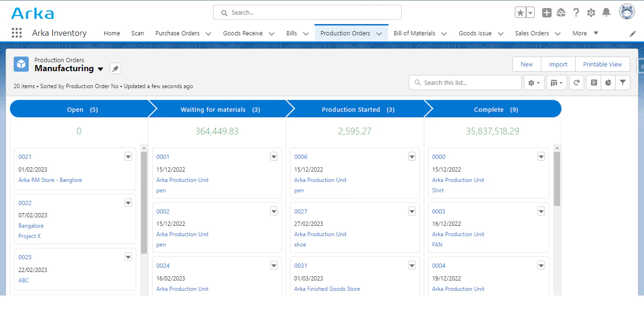644x313 pixels.
Task: Open the Setup gear icon
Action: (591, 13)
